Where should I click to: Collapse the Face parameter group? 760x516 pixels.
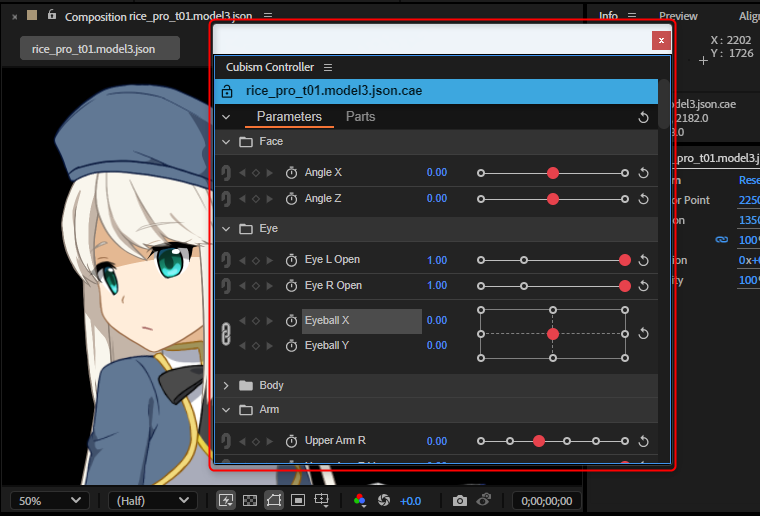click(226, 142)
